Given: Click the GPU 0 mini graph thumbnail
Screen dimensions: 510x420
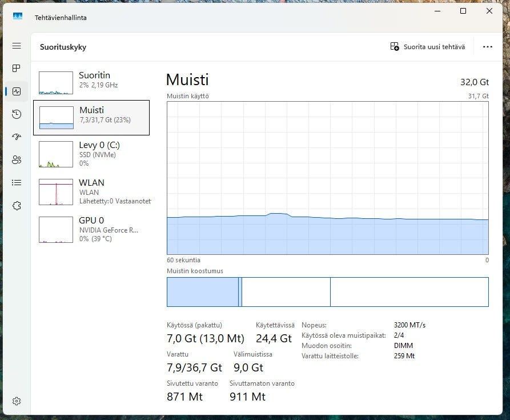Looking at the screenshot, I should coord(56,230).
